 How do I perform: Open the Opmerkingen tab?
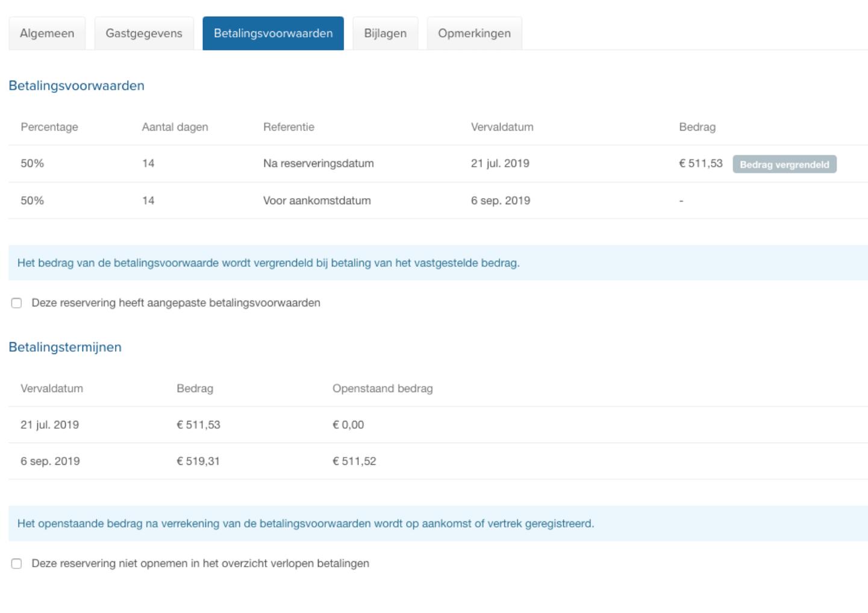click(474, 33)
